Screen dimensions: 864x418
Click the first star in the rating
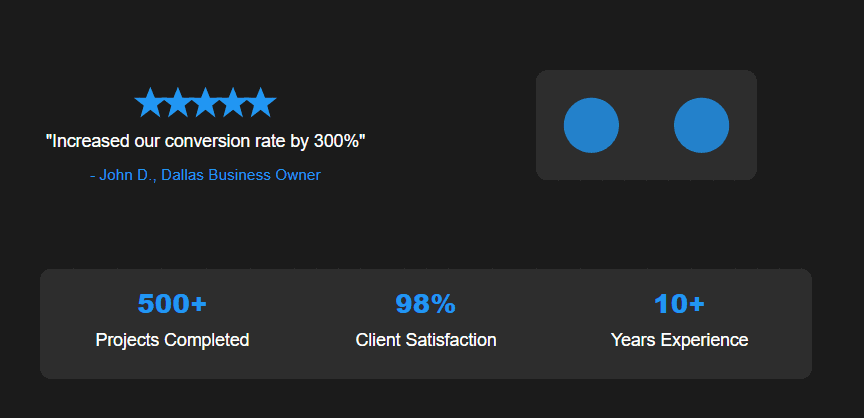coord(149,102)
